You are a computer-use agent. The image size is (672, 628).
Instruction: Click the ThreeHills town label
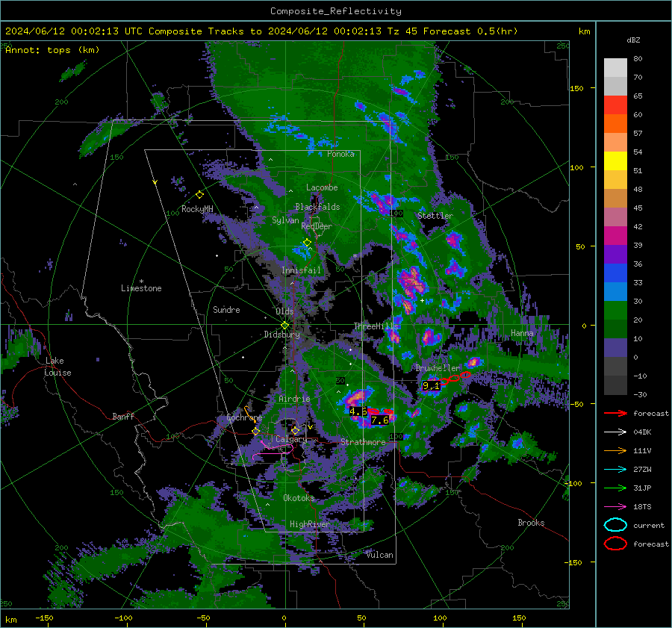[376, 326]
